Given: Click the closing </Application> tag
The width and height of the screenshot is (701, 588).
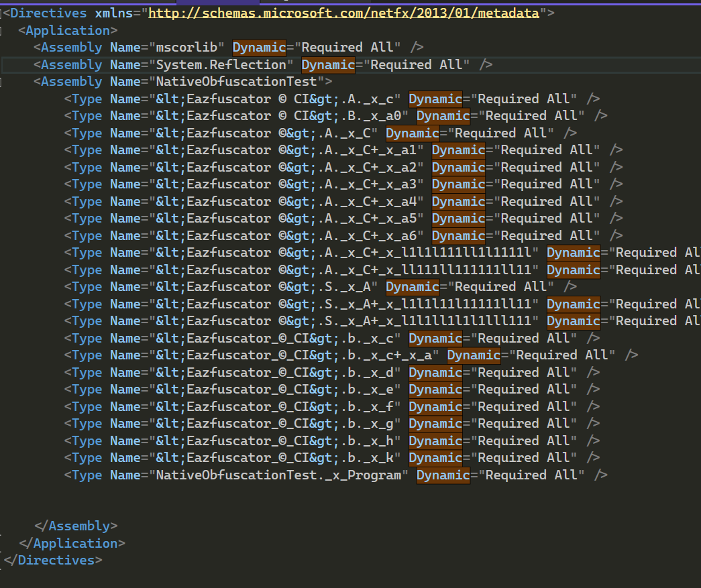Looking at the screenshot, I should (x=74, y=543).
